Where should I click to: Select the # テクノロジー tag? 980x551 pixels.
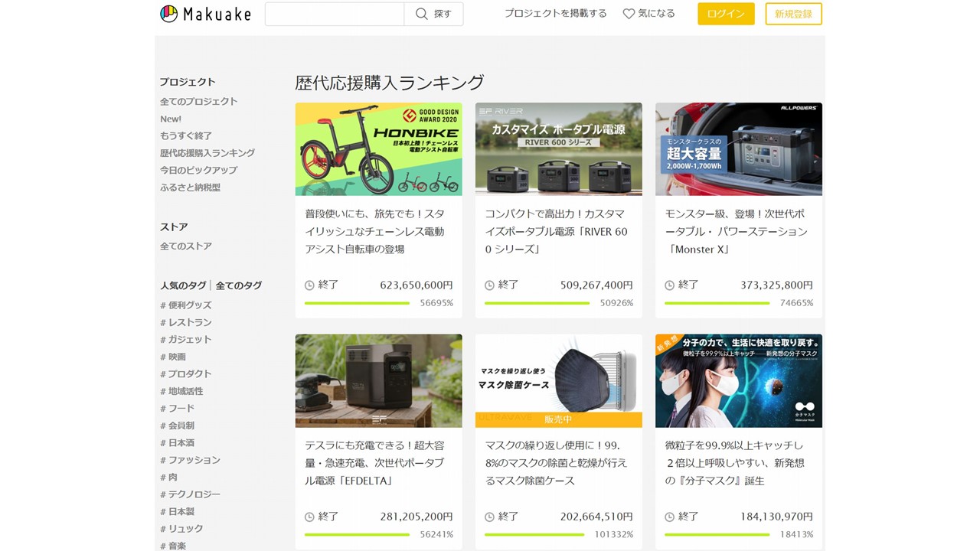(x=190, y=494)
